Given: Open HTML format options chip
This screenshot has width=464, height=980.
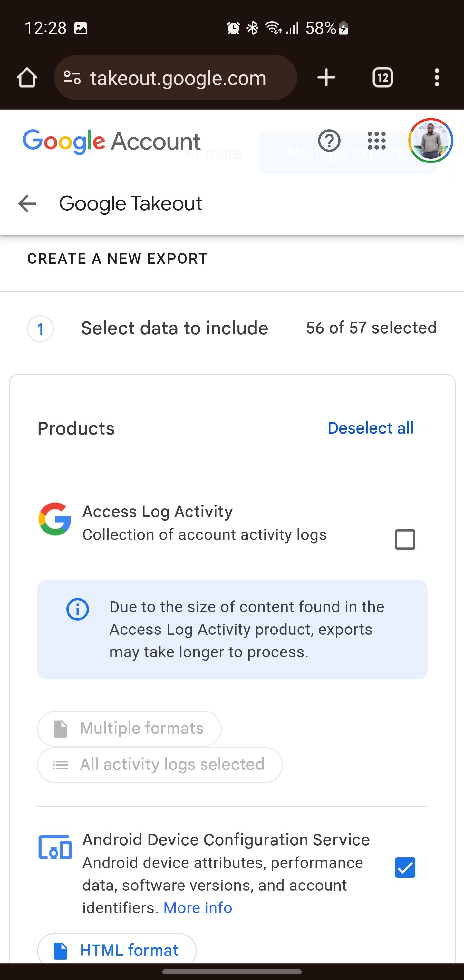Looking at the screenshot, I should [x=117, y=950].
